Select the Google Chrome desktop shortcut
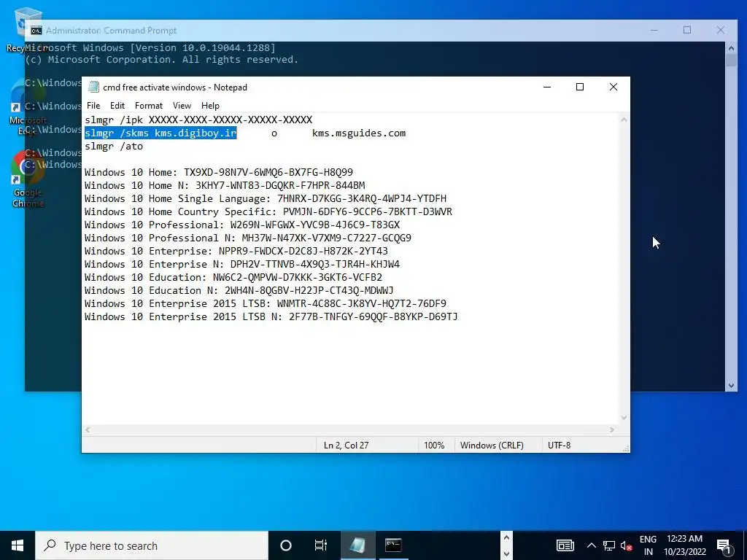The height and width of the screenshot is (560, 747). [28, 179]
